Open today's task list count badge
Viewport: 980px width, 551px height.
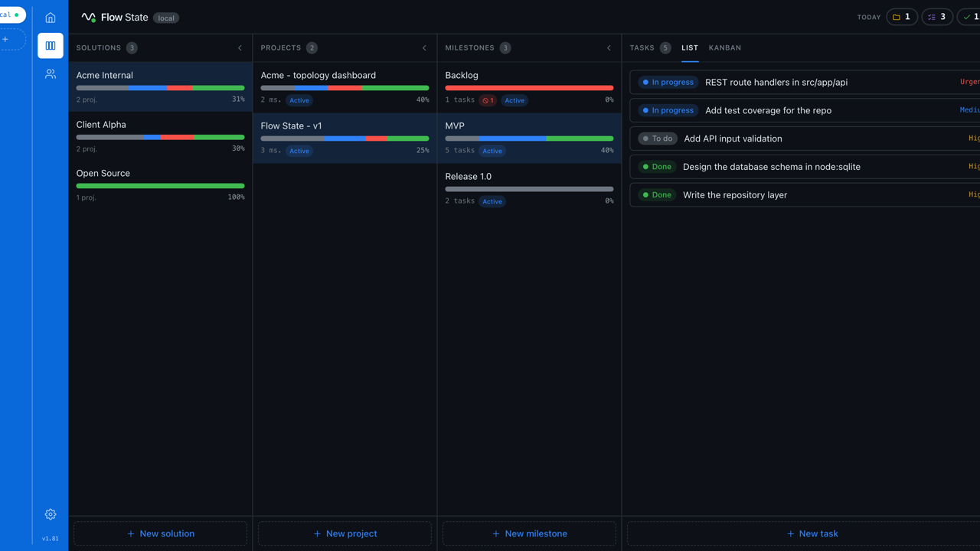[x=937, y=17]
